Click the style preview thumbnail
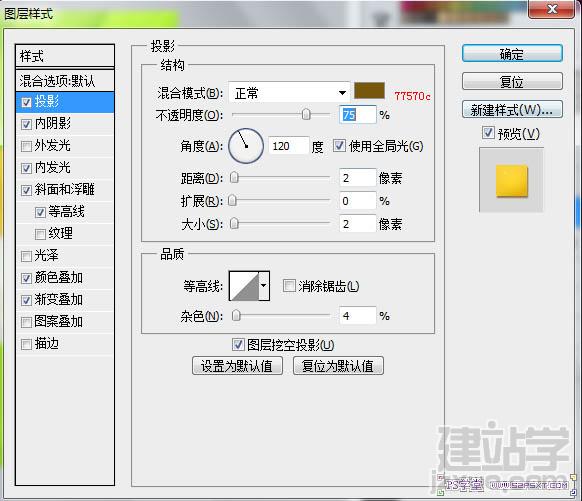582x501 pixels. pyautogui.click(x=511, y=180)
